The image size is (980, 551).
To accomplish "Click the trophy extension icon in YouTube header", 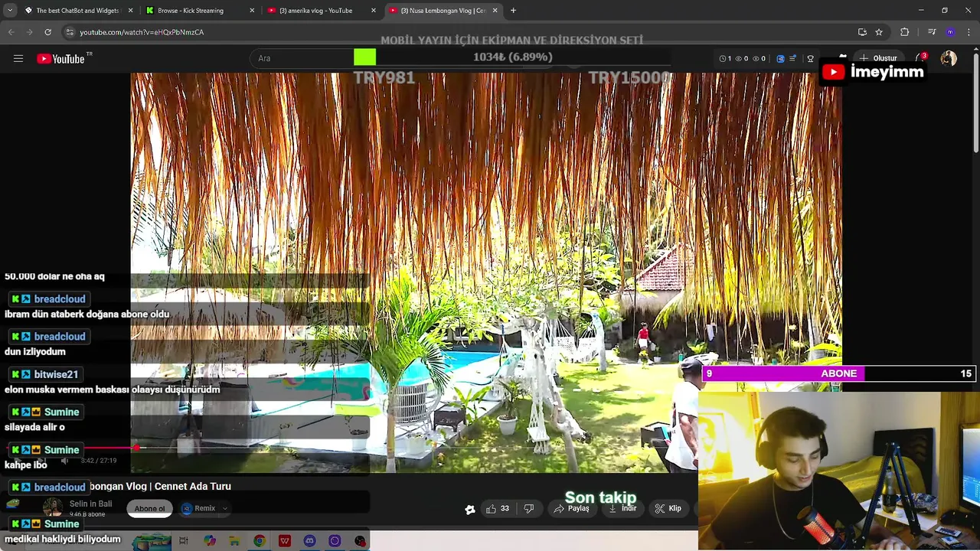I will coord(811,59).
